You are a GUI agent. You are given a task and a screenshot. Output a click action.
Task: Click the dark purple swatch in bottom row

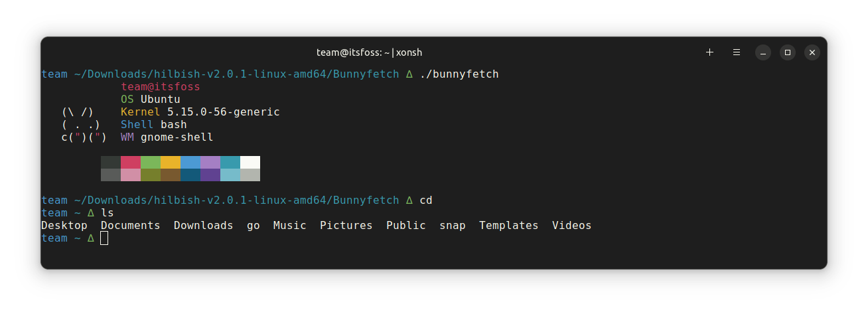[x=210, y=175]
